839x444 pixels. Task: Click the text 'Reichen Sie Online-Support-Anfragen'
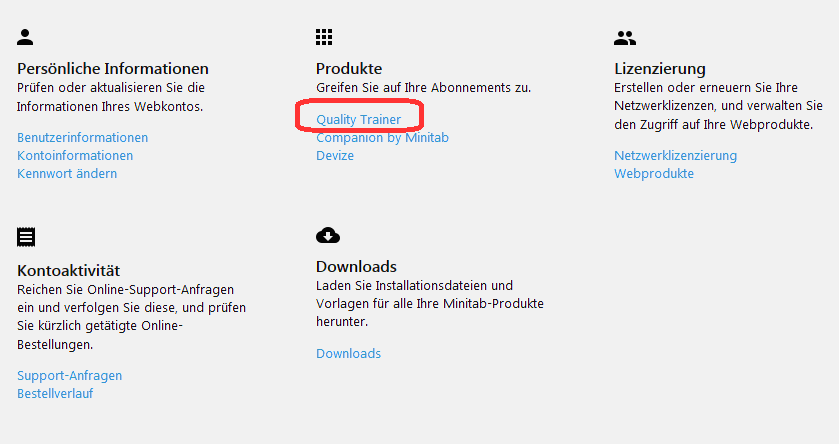125,289
